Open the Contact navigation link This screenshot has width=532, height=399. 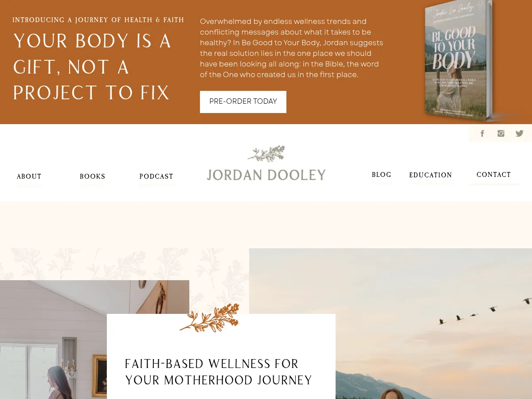tap(494, 175)
